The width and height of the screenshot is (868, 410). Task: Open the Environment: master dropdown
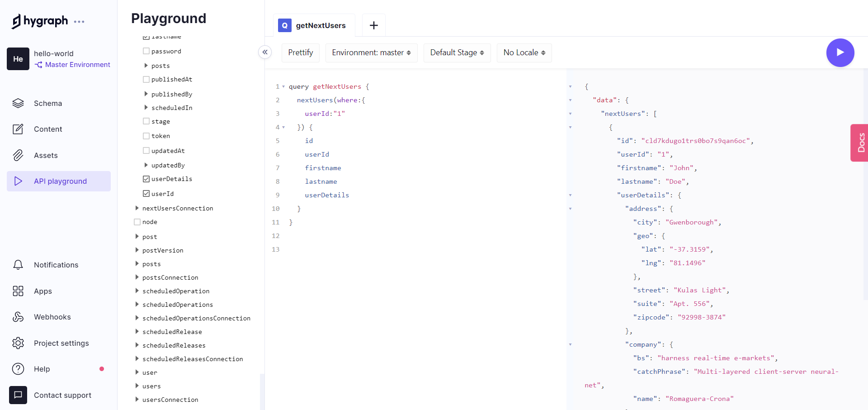pos(371,52)
